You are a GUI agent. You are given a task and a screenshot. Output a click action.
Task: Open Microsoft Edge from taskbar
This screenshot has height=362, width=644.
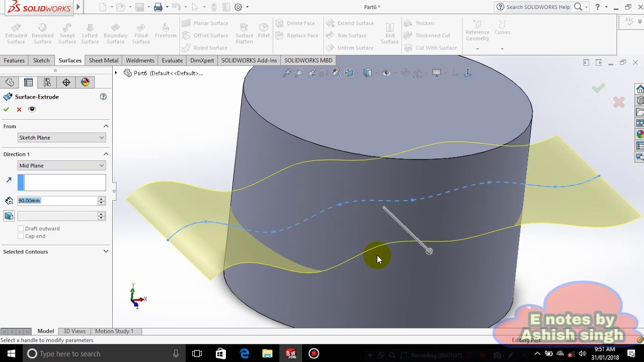click(245, 354)
